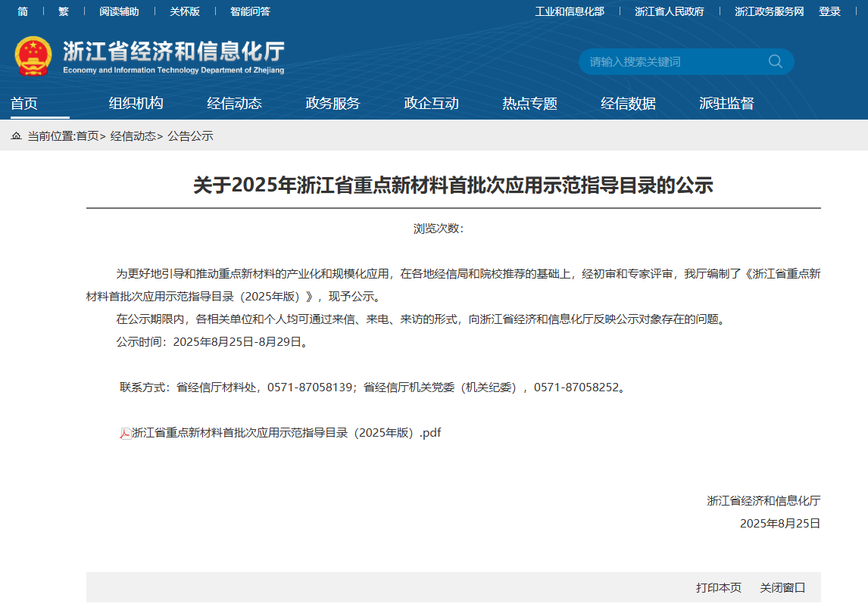This screenshot has height=610, width=868.
Task: Download the 2025年版 catalog PDF link
Action: [286, 433]
